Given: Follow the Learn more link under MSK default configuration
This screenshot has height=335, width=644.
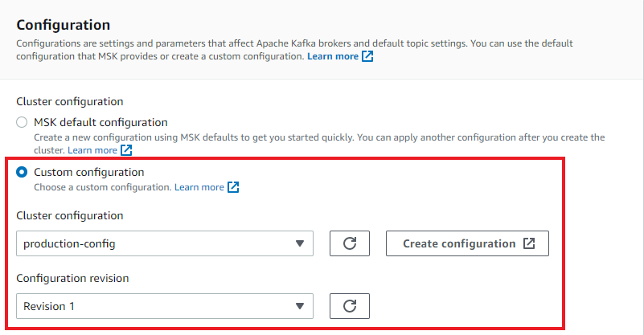Looking at the screenshot, I should 92,150.
